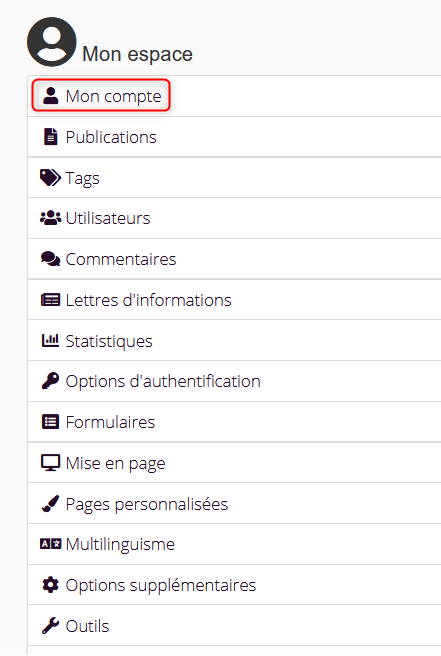Go to the Formulaires section
The height and width of the screenshot is (656, 441).
point(234,422)
